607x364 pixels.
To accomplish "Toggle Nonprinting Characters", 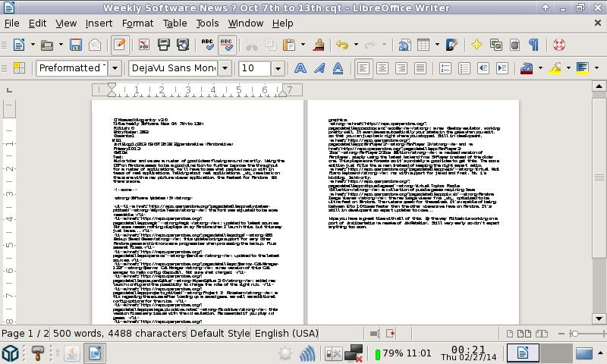I will [x=534, y=45].
